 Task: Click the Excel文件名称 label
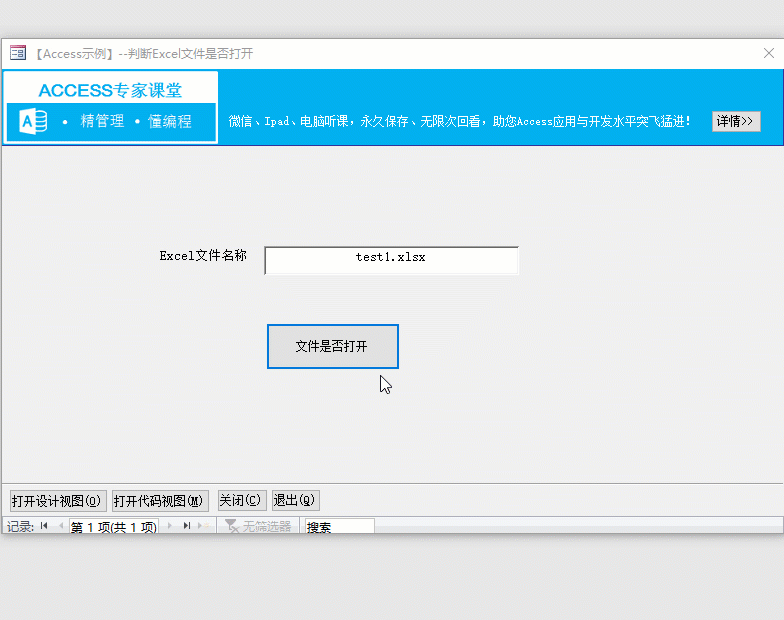coord(203,256)
